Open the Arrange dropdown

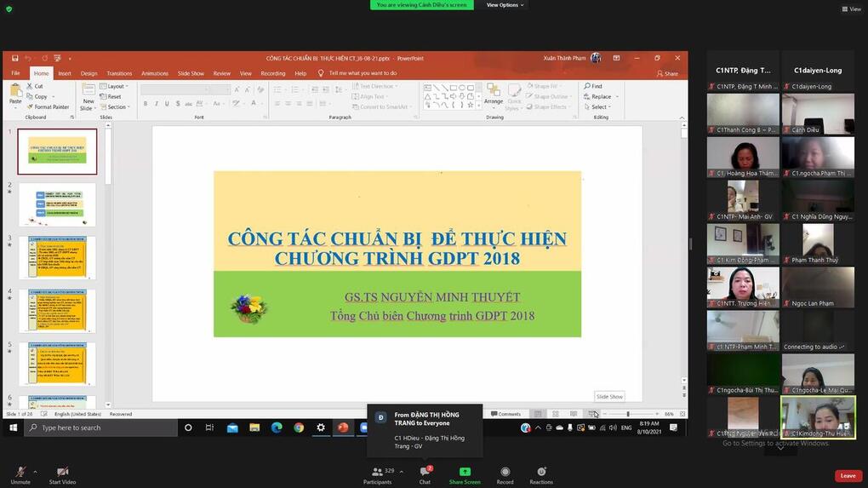click(x=494, y=95)
